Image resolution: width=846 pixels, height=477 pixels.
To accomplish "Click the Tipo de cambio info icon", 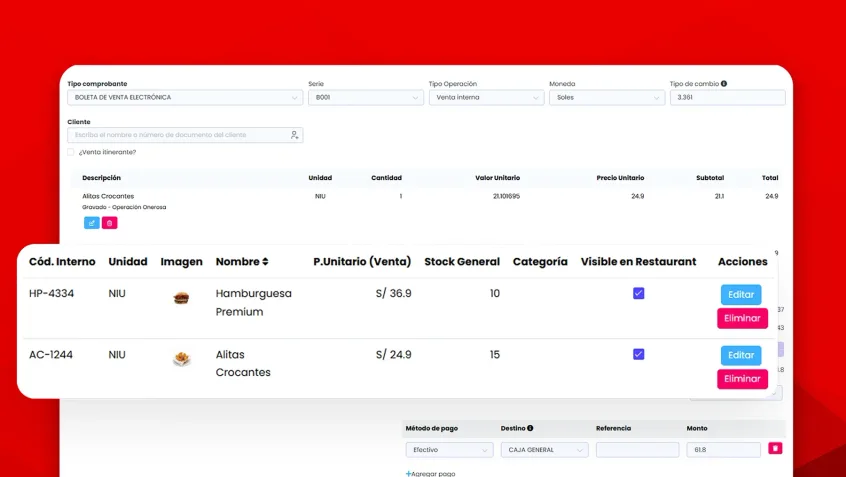I will point(724,84).
